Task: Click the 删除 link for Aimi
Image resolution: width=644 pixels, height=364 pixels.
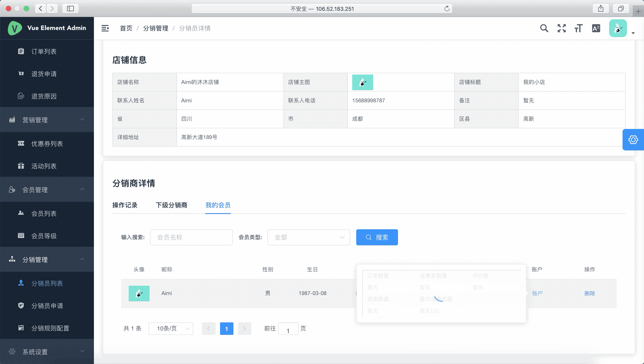Action: coord(589,293)
